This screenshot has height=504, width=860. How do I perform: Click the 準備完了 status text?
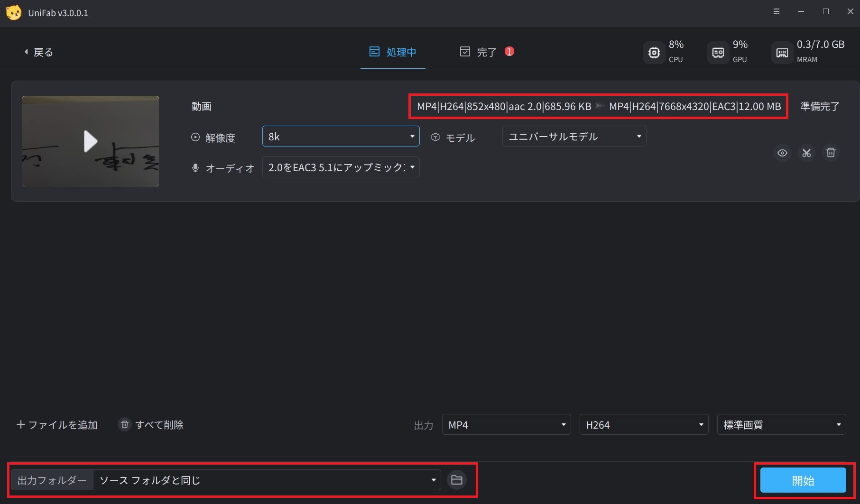[x=820, y=107]
